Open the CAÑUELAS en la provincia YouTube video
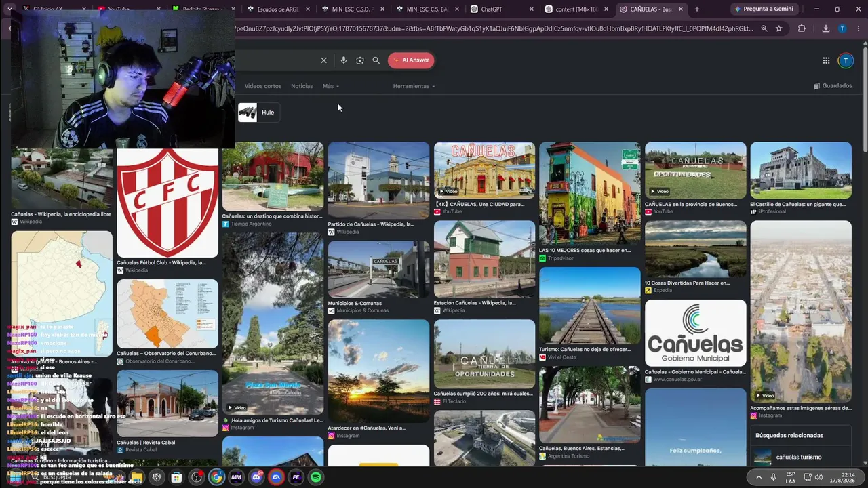This screenshot has height=488, width=868. point(695,170)
